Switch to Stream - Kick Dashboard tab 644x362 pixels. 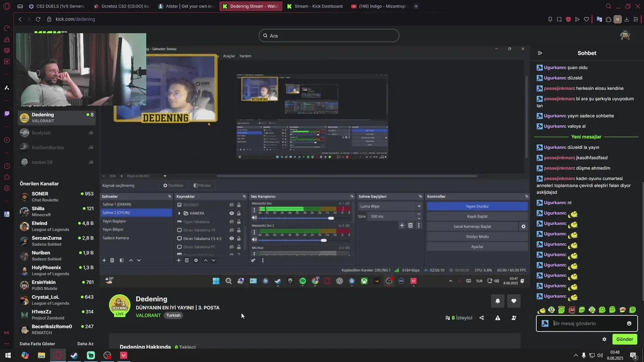pyautogui.click(x=314, y=7)
